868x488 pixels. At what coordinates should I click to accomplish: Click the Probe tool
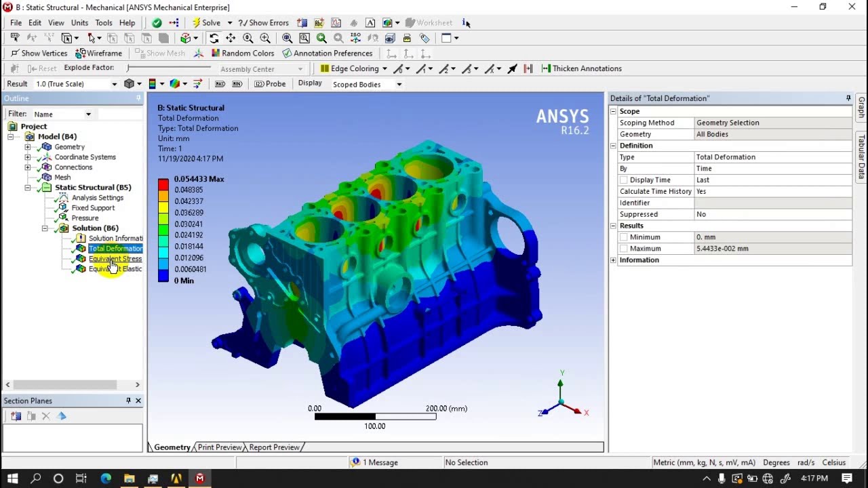click(270, 84)
